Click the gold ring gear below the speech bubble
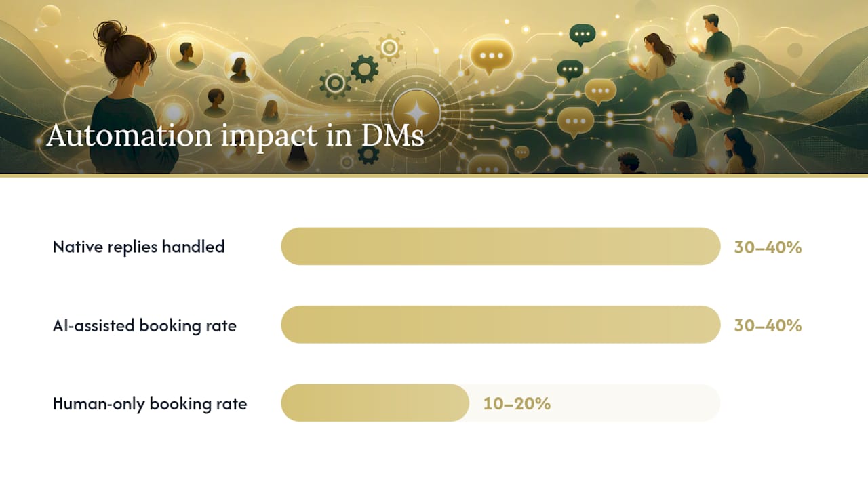The width and height of the screenshot is (868, 488). pos(335,83)
